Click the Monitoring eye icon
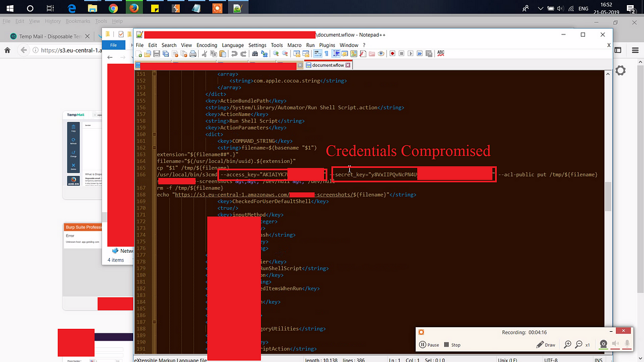 tap(381, 54)
